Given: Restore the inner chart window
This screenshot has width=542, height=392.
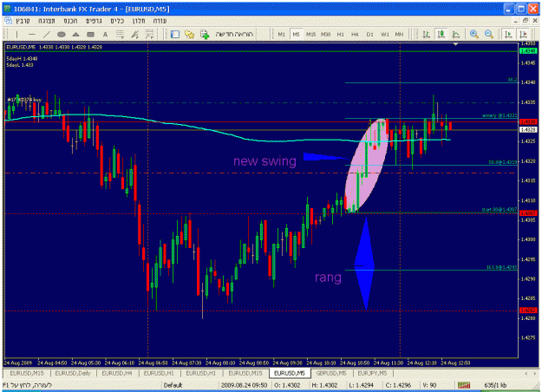Looking at the screenshot, I should click(526, 21).
